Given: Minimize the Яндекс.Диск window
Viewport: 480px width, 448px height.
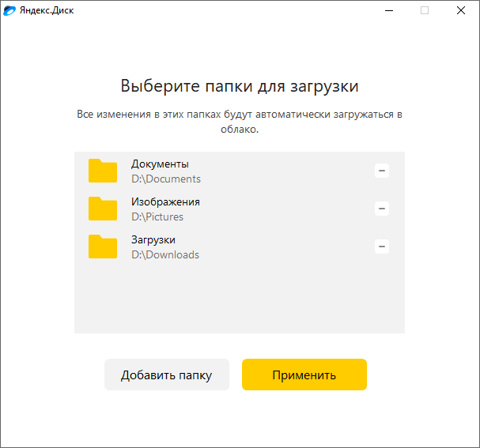Looking at the screenshot, I should click(388, 10).
